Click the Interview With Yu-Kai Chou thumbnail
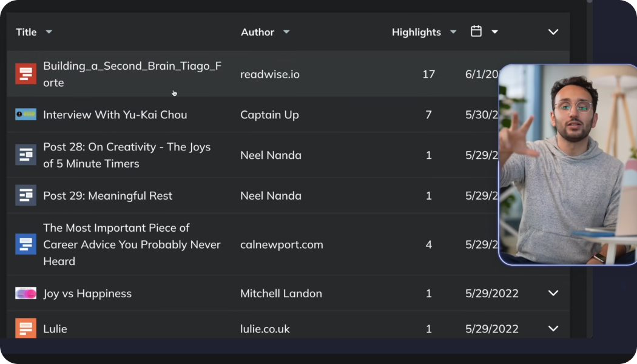The height and width of the screenshot is (364, 637). (25, 114)
